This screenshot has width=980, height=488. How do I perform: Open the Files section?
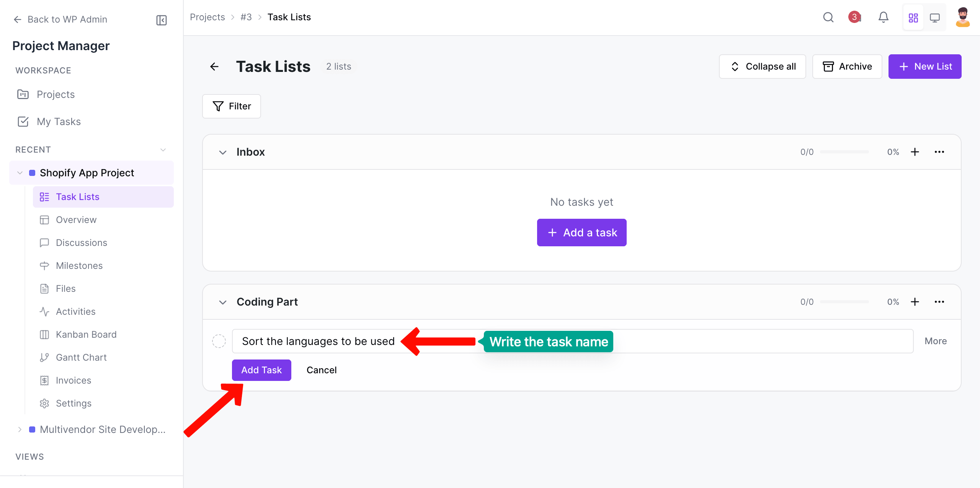coord(65,288)
